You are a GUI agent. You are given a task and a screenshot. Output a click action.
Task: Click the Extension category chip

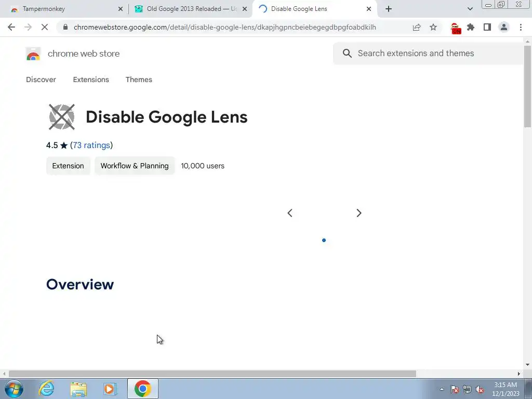pyautogui.click(x=68, y=166)
